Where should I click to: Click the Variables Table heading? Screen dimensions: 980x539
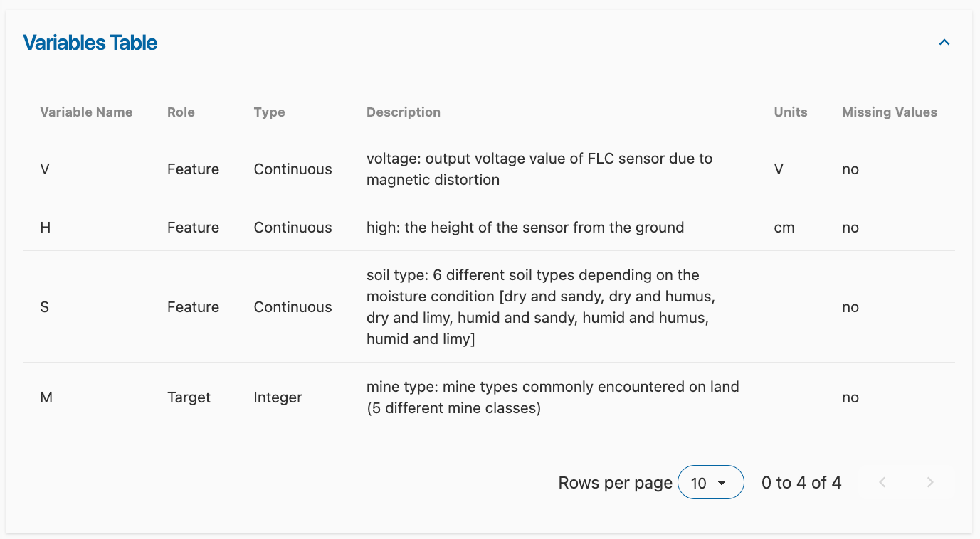[x=90, y=43]
